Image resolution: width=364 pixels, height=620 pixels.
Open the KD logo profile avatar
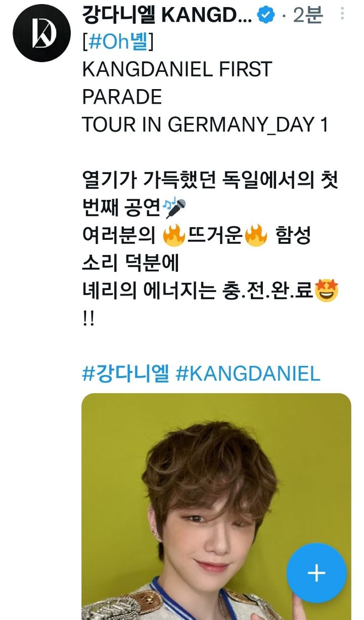pos(41,33)
